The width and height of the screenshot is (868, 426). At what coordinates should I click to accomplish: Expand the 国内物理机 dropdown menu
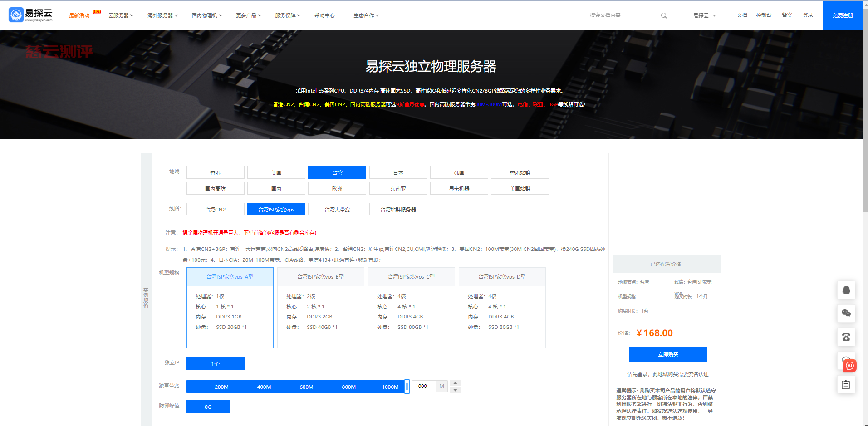tap(207, 15)
